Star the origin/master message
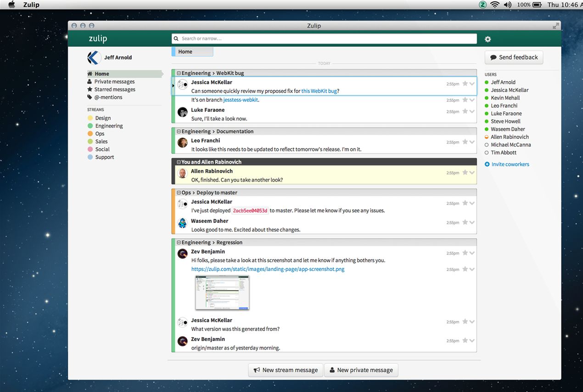This screenshot has width=583, height=392. (465, 341)
